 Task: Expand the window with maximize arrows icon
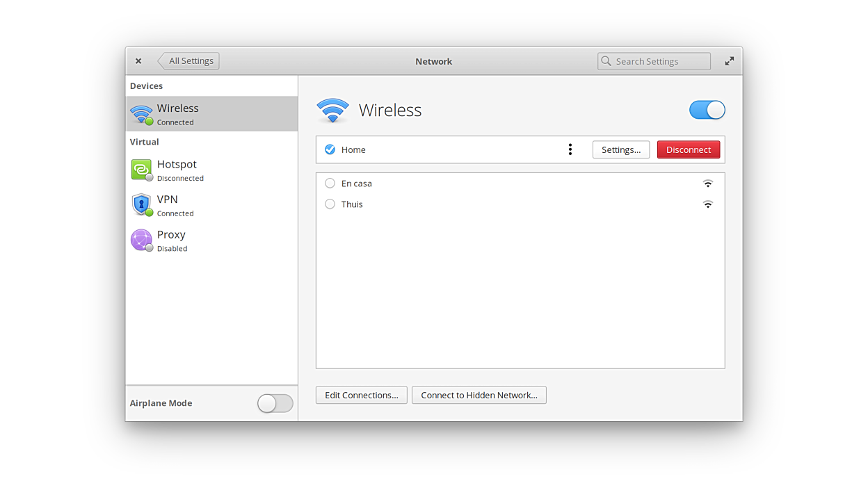click(x=729, y=61)
